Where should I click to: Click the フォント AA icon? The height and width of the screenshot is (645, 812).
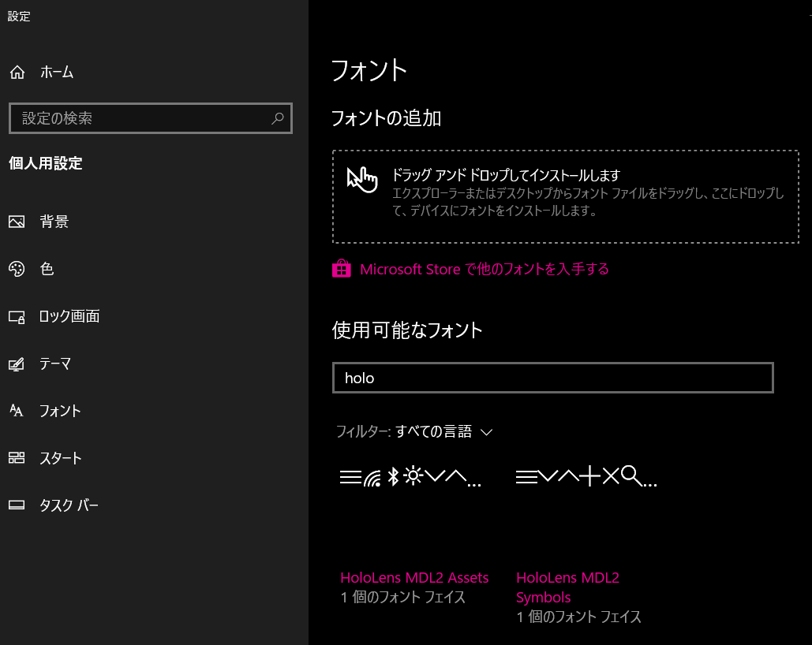pyautogui.click(x=17, y=411)
